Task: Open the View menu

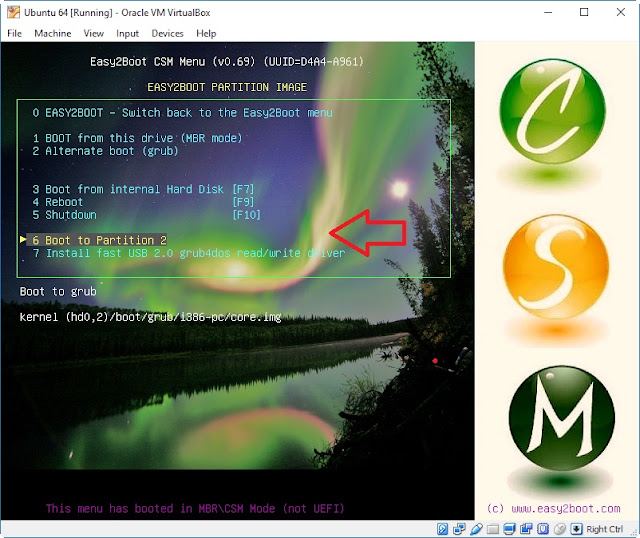Action: [x=93, y=33]
